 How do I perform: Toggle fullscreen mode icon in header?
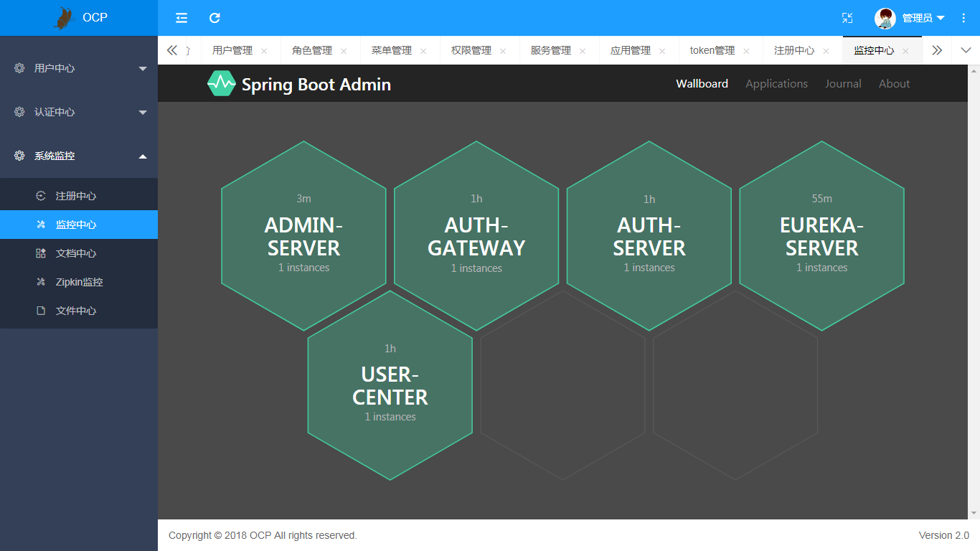click(x=847, y=18)
